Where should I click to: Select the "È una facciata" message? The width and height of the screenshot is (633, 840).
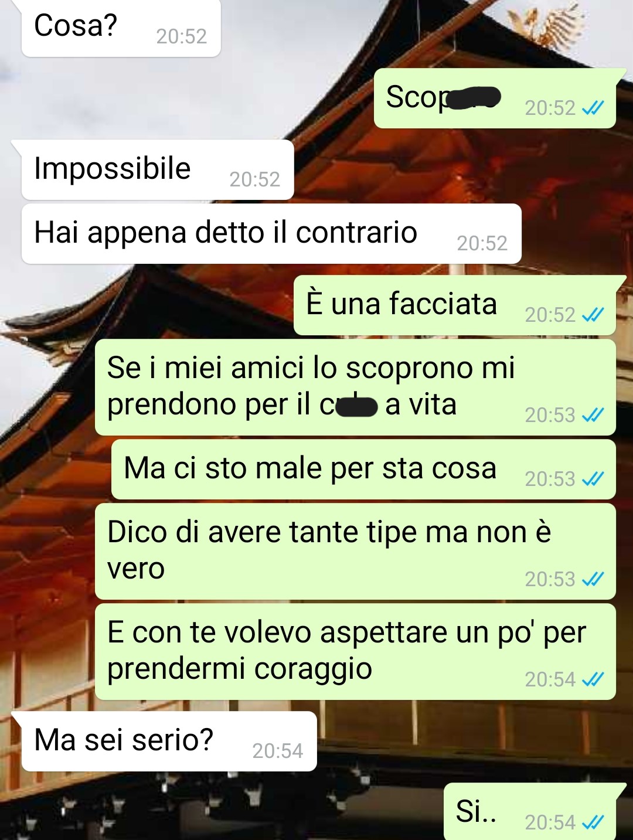[454, 305]
